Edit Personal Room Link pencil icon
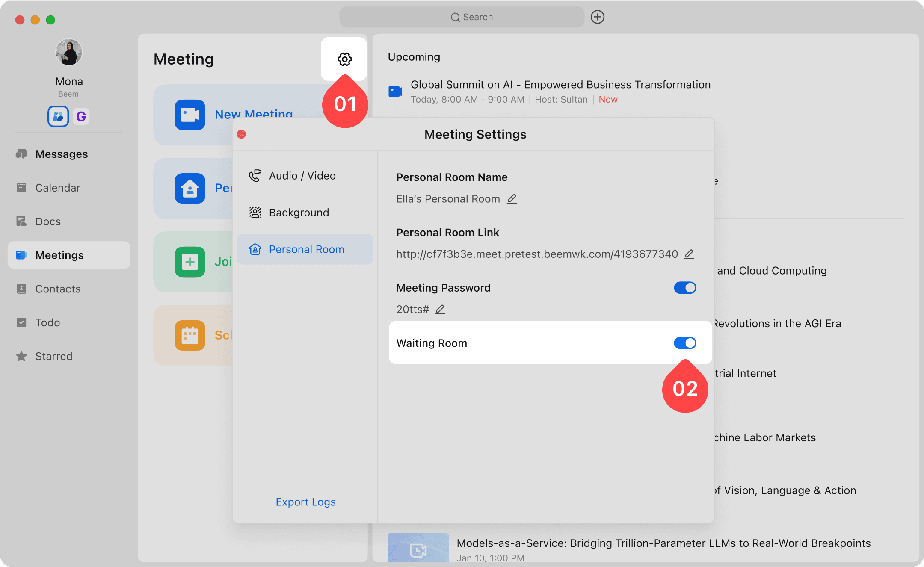 [x=689, y=254]
